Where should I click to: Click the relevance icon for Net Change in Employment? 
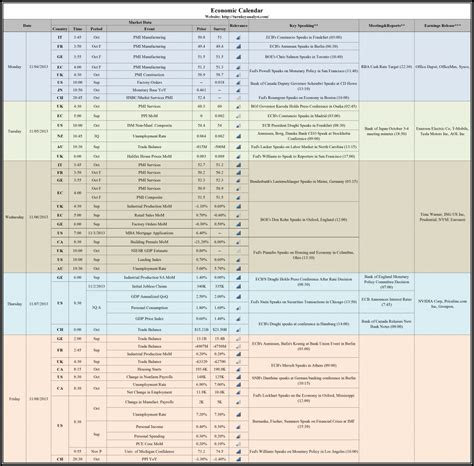pos(238,392)
